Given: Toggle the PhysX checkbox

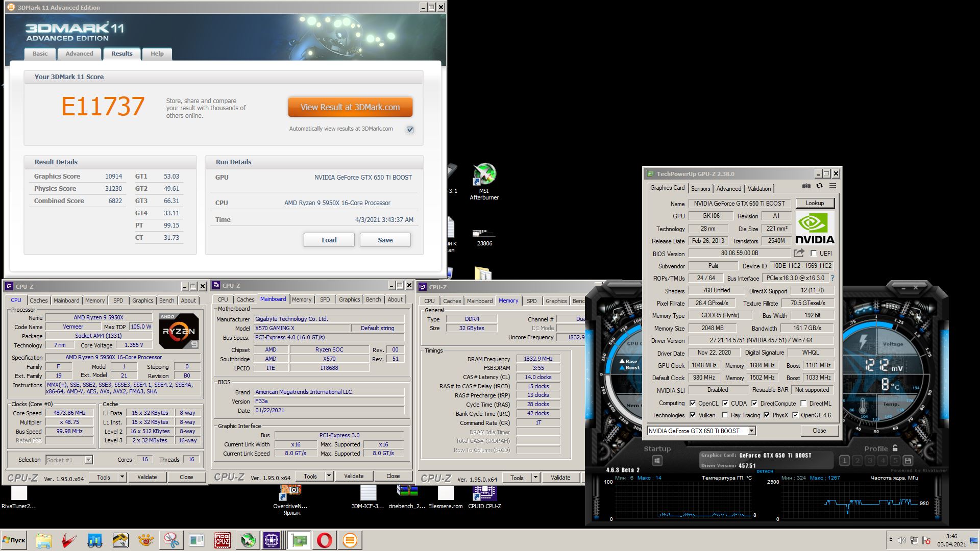Looking at the screenshot, I should point(767,415).
